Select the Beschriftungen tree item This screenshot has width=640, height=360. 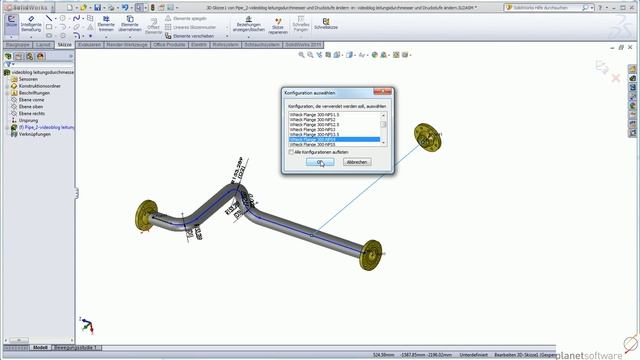(x=34, y=93)
